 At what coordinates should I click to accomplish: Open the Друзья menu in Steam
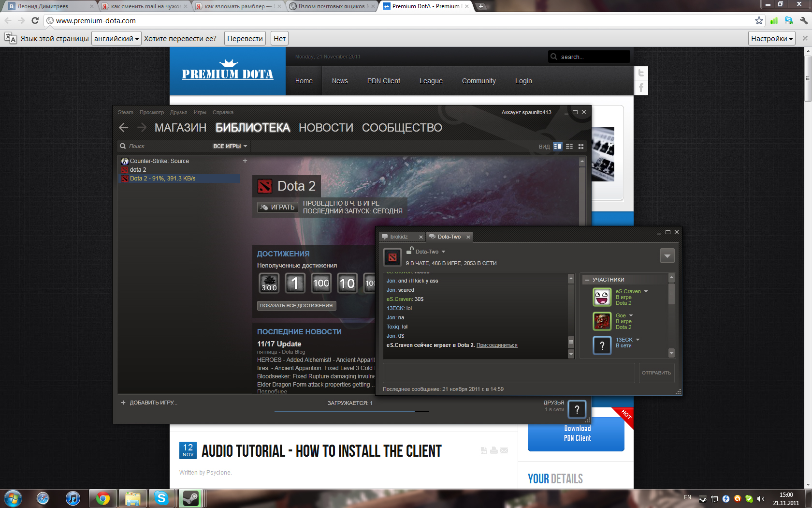(178, 112)
